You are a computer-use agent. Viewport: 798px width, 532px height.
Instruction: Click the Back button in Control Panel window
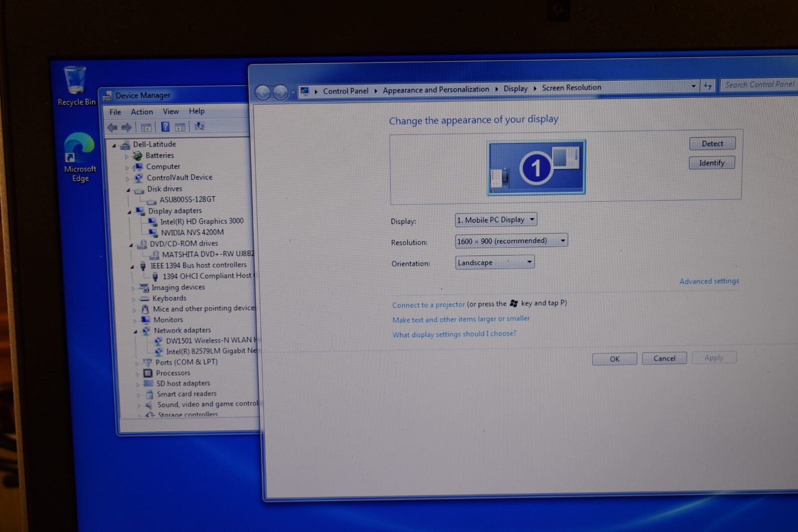point(263,92)
